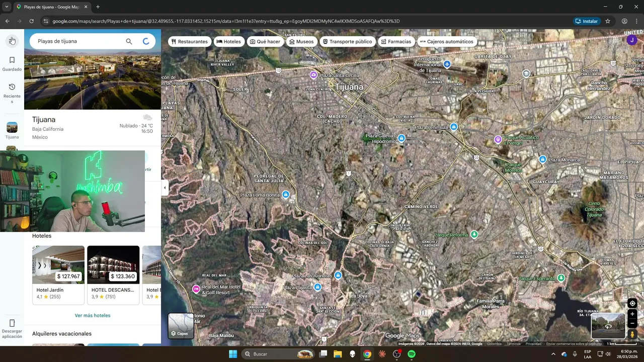
Task: Select the Plaza Pajarita pin
Action: [x=317, y=287]
